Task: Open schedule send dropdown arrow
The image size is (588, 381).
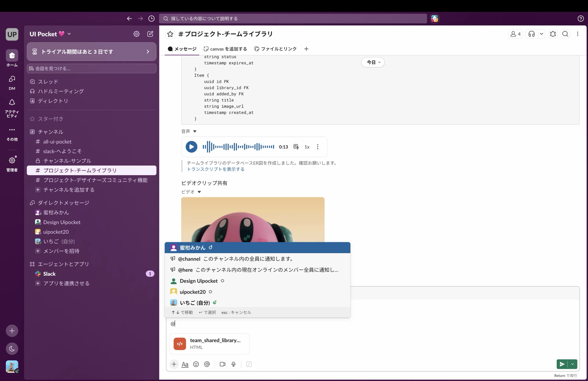Action: click(573, 364)
